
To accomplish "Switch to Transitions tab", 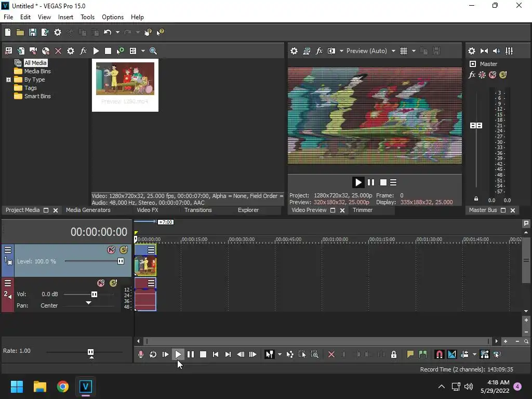I will pyautogui.click(x=198, y=210).
